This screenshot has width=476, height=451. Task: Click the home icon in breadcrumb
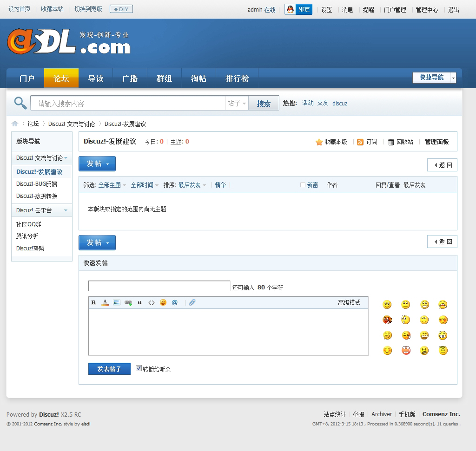coord(15,124)
